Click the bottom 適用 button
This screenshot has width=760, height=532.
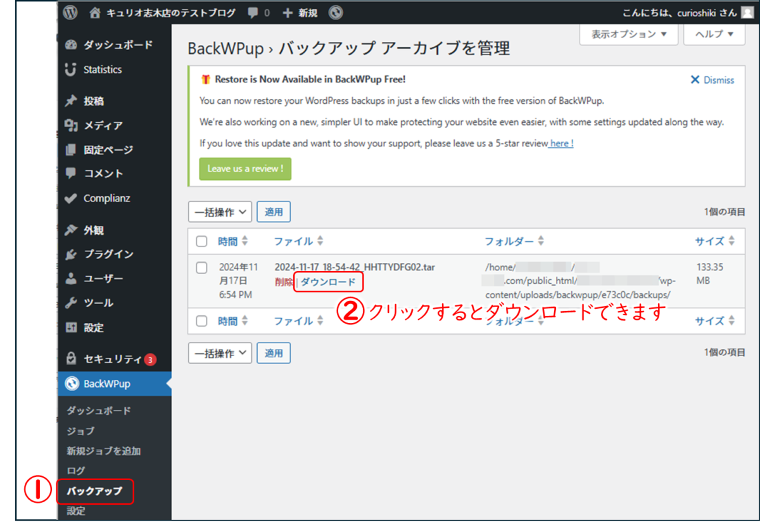tap(274, 353)
